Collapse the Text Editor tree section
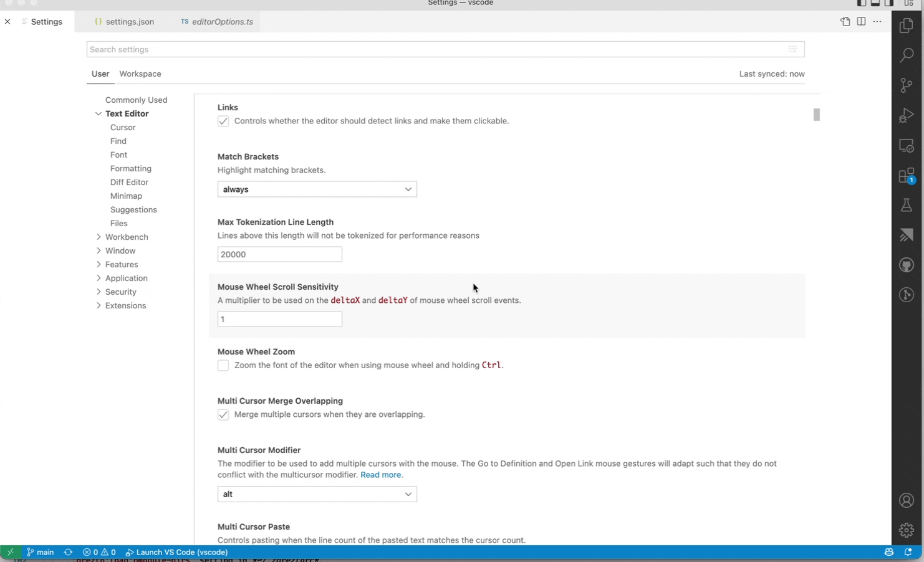Viewport: 924px width, 562px height. (x=99, y=114)
